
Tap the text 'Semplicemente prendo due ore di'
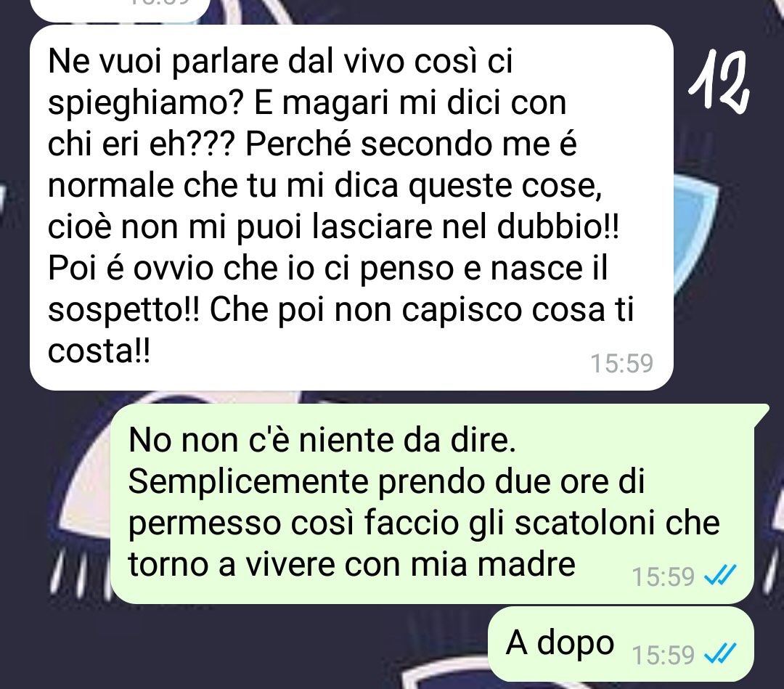[386, 481]
